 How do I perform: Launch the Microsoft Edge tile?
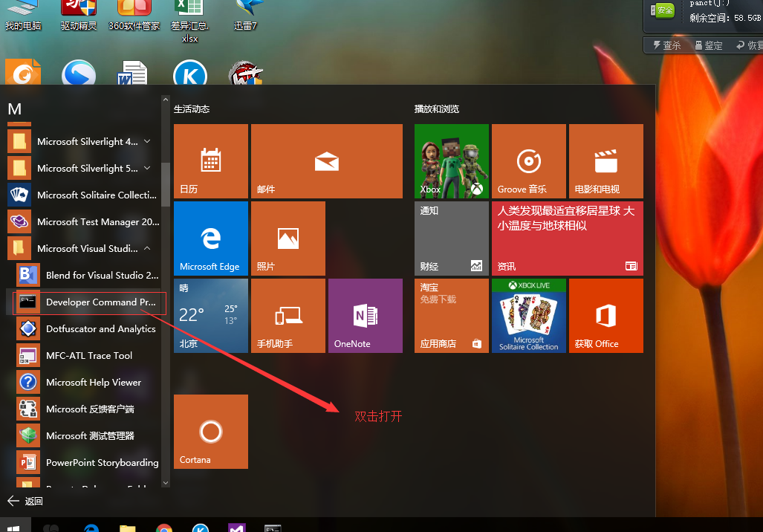(211, 239)
